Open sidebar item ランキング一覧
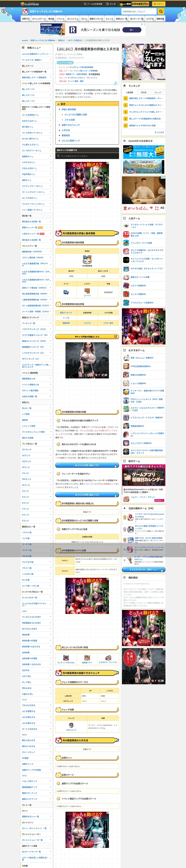The width and height of the screenshot is (186, 868). [x=37, y=323]
